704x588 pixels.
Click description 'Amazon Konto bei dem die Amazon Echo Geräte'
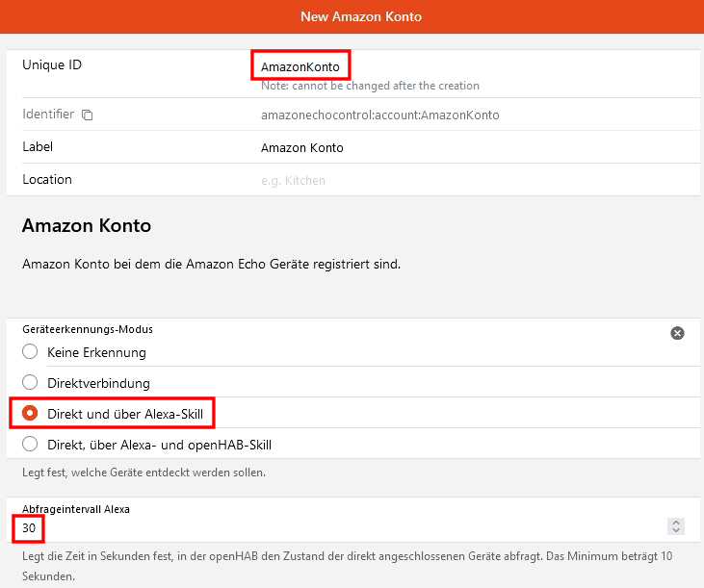click(x=211, y=265)
